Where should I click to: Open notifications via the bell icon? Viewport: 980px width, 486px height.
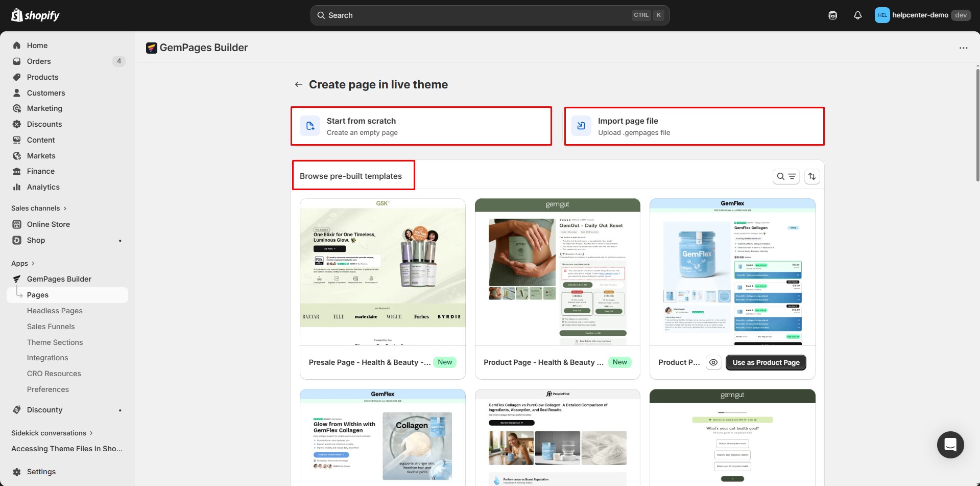click(x=857, y=15)
